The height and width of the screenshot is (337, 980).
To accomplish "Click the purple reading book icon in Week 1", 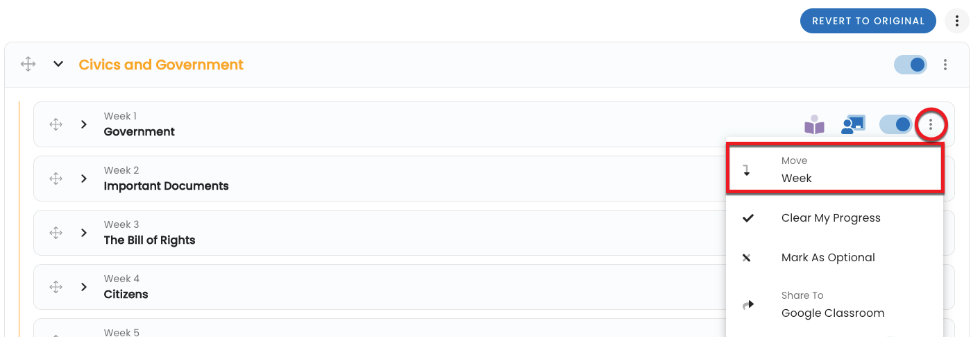I will [x=814, y=125].
